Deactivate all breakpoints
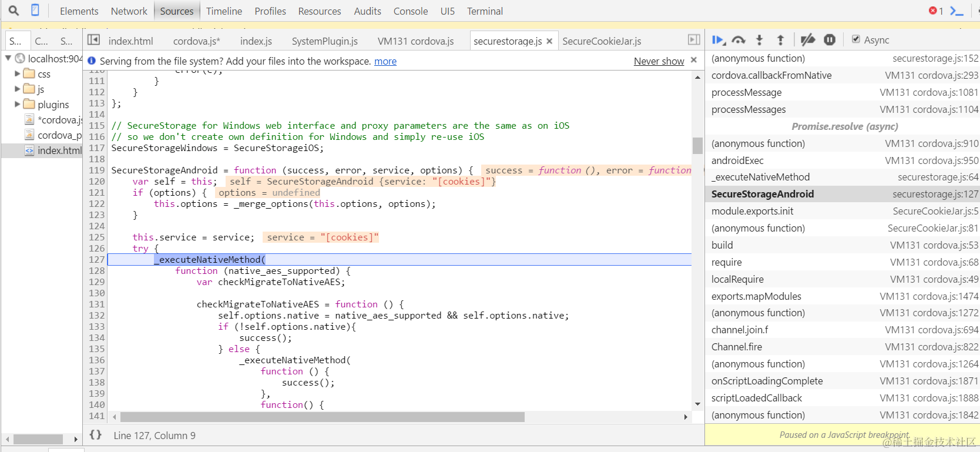This screenshot has width=980, height=452. 808,40
